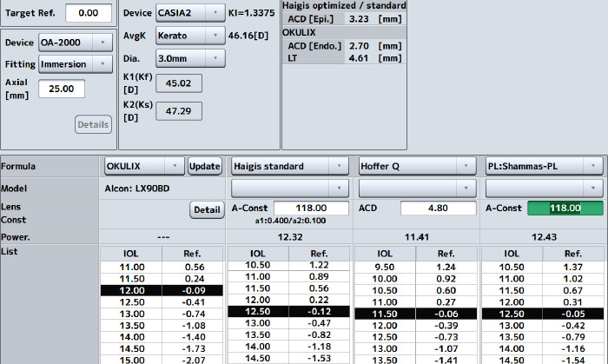Select Hoffer Q row with Ref. 0.27
Screen dimensions: 608x364
pyautogui.click(x=416, y=302)
